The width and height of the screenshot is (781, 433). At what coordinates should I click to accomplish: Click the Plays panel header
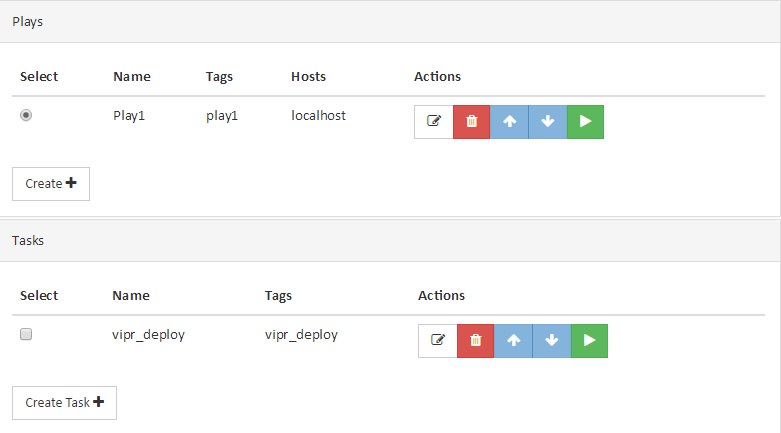(390, 21)
